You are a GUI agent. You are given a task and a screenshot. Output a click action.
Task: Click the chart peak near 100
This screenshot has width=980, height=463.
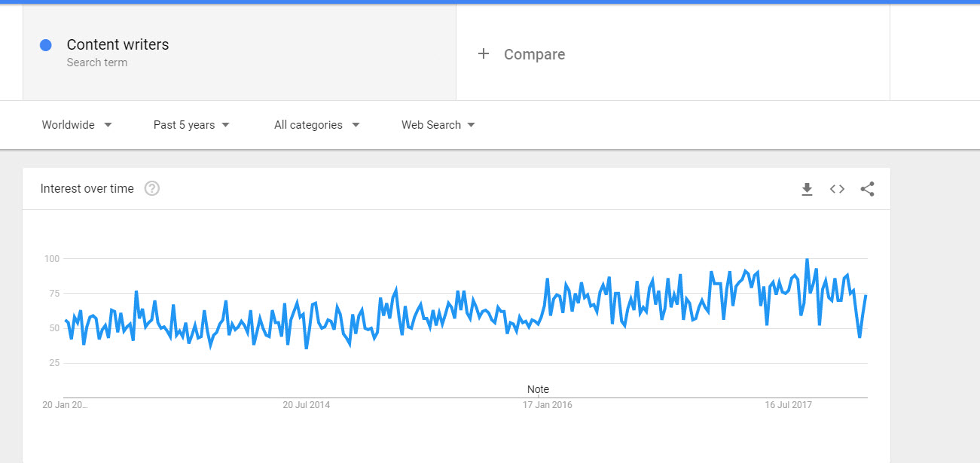pyautogui.click(x=807, y=260)
